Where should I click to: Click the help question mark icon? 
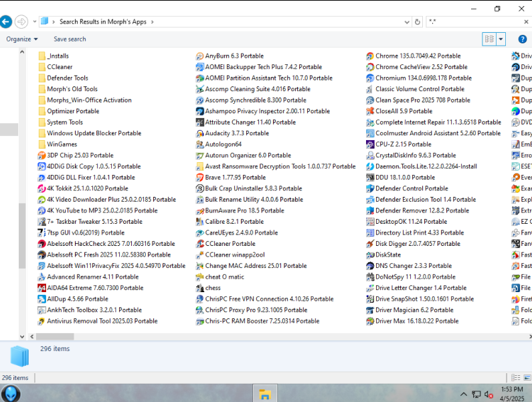(523, 39)
